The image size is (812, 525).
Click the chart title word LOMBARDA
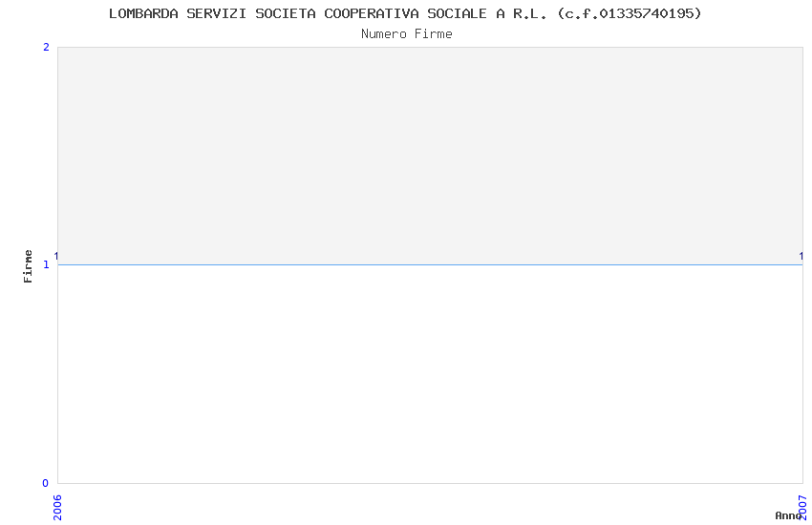143,14
